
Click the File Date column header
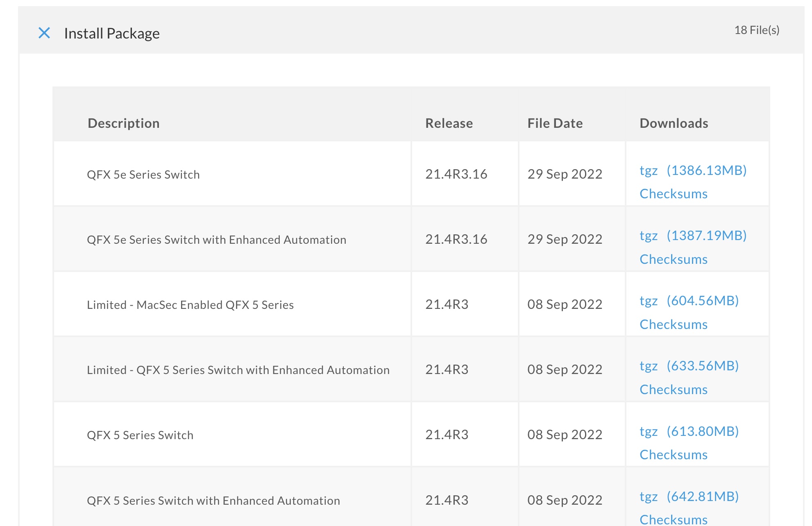[555, 123]
